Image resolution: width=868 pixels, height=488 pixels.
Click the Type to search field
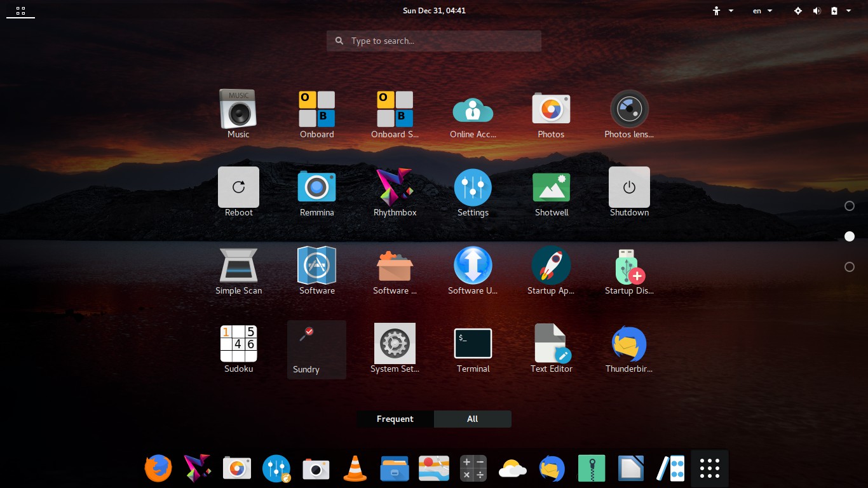click(434, 41)
